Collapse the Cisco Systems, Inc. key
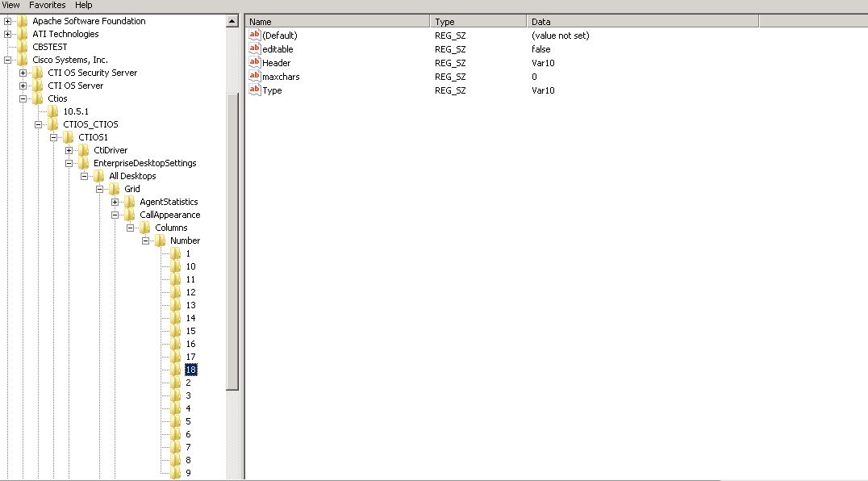 coord(8,60)
